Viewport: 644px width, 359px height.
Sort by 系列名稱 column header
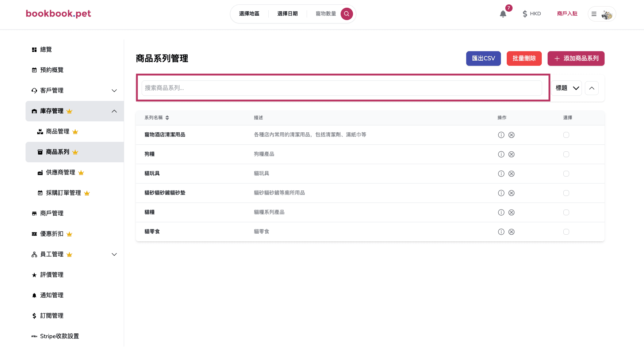157,118
